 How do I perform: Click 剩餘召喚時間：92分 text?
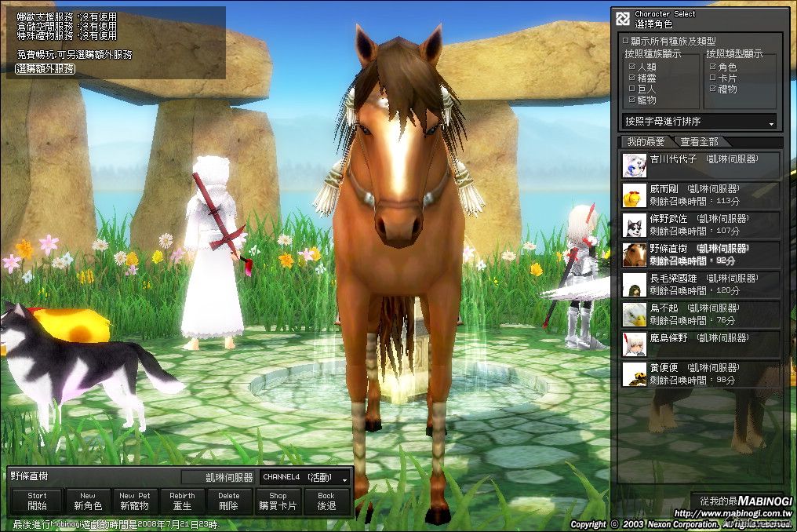pyautogui.click(x=693, y=261)
